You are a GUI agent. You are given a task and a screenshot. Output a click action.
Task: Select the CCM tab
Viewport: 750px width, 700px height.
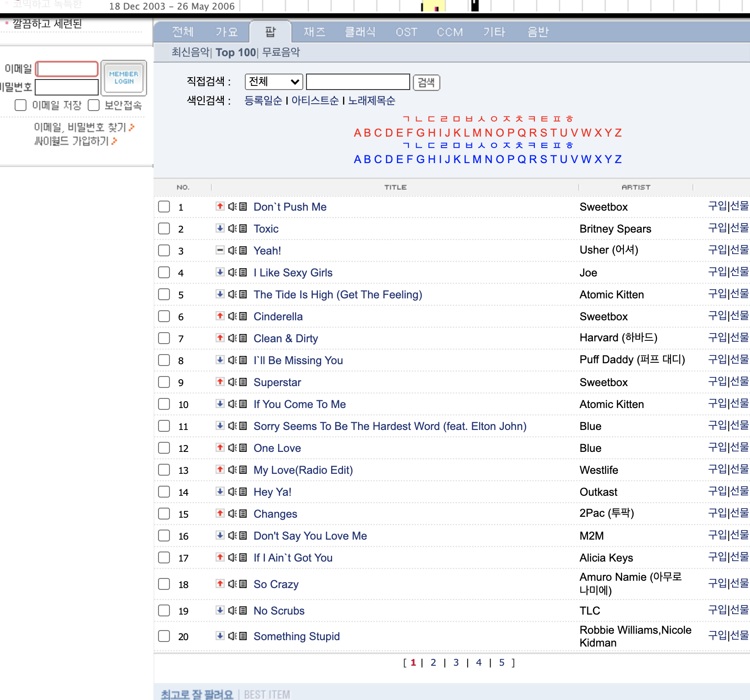coord(450,32)
